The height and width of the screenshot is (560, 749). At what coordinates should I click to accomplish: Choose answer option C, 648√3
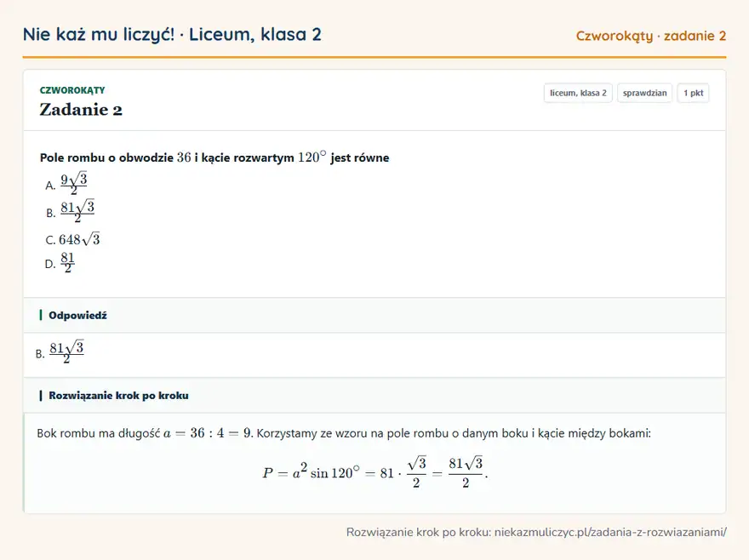tap(72, 239)
